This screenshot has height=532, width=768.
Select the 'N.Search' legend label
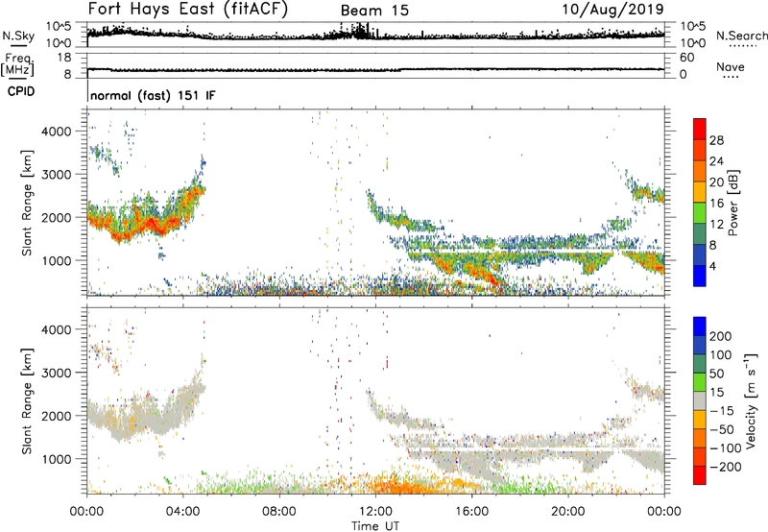tap(741, 36)
